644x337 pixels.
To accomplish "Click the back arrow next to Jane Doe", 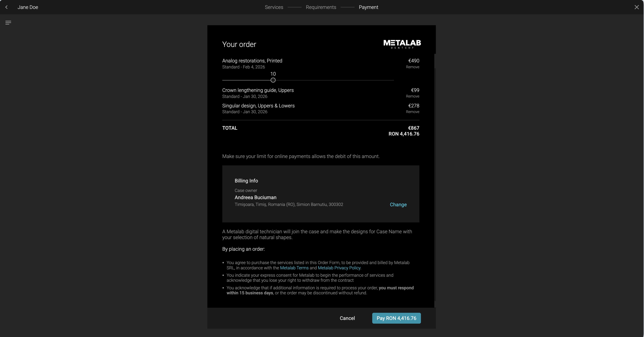I will coord(7,7).
